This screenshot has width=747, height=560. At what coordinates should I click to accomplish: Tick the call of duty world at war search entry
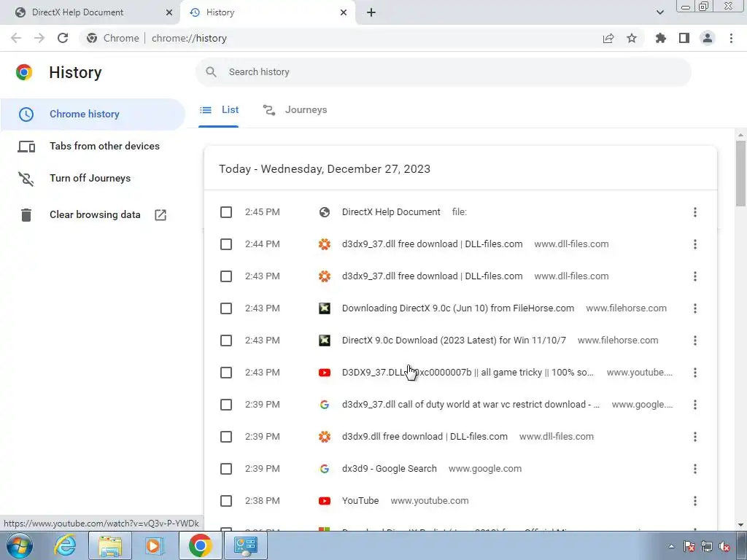(x=226, y=405)
